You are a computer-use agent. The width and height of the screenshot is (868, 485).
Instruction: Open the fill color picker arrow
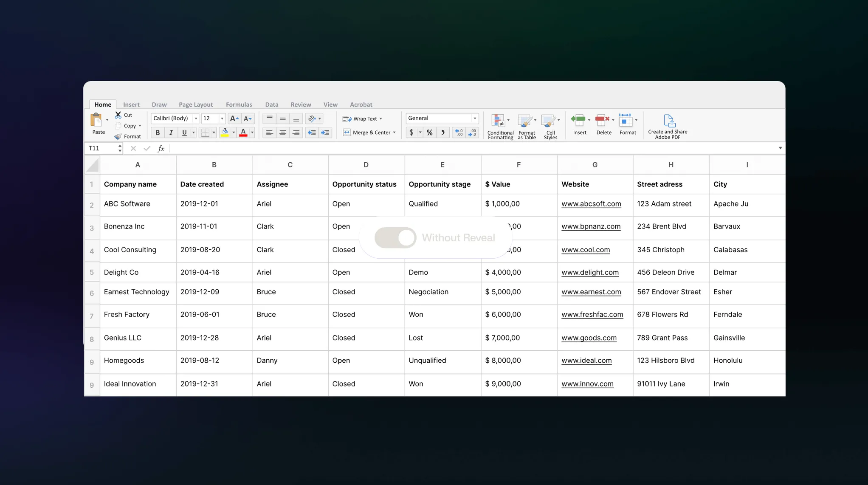[x=234, y=133]
